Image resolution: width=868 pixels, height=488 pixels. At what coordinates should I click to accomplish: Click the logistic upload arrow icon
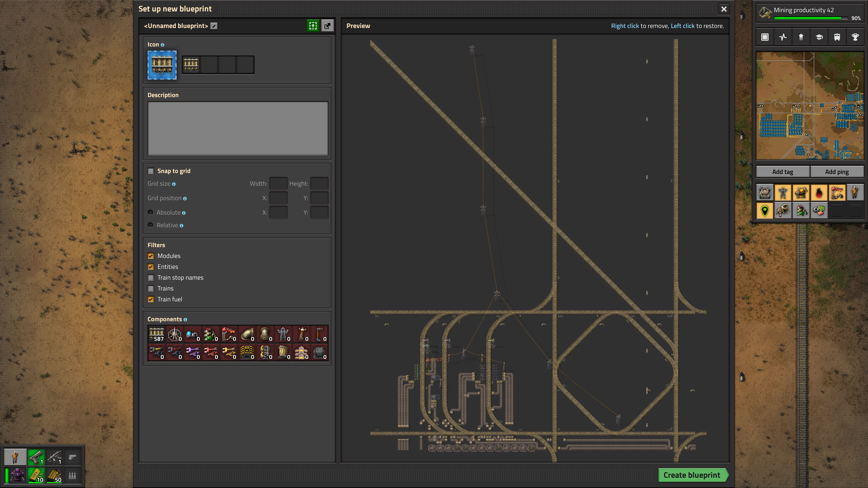click(801, 37)
